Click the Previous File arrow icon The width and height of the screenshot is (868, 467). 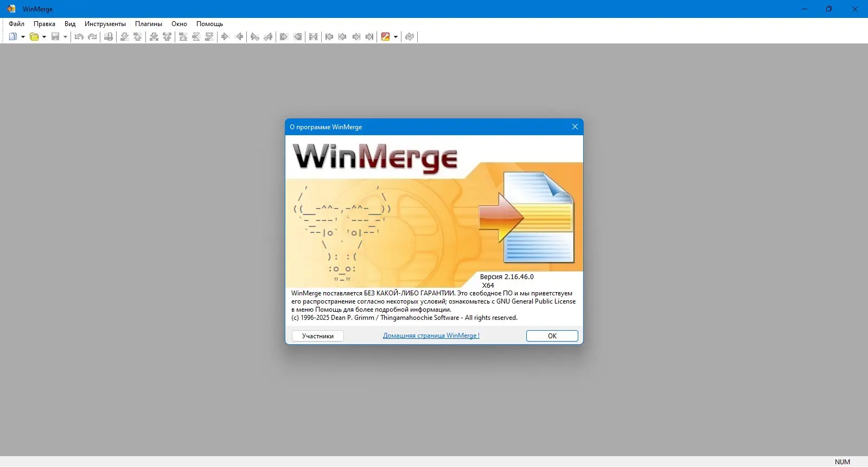342,37
